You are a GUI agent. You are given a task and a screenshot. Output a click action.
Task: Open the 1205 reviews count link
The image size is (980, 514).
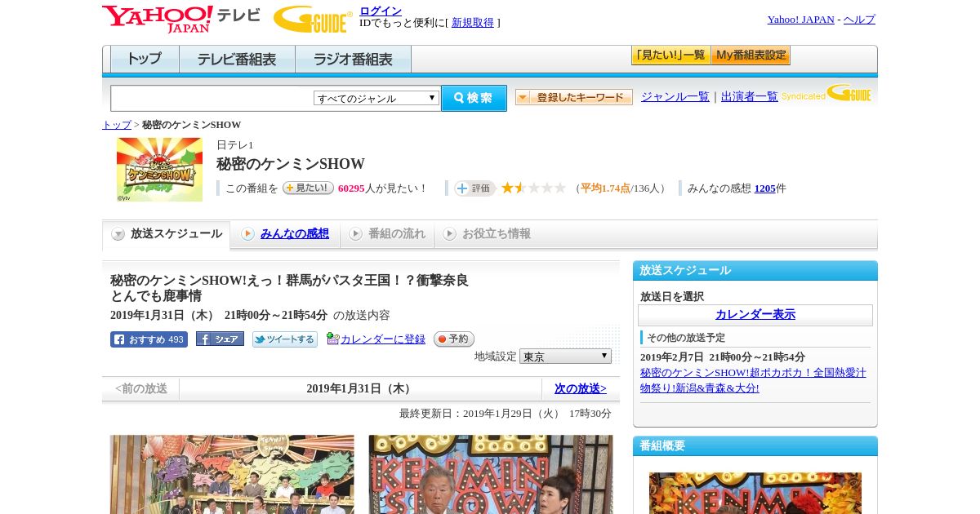click(765, 188)
